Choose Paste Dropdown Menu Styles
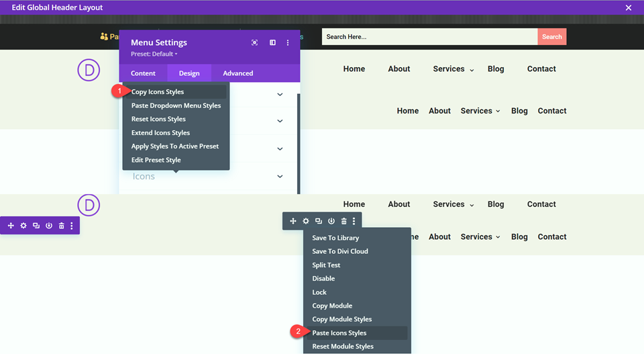644x354 pixels. pyautogui.click(x=176, y=105)
